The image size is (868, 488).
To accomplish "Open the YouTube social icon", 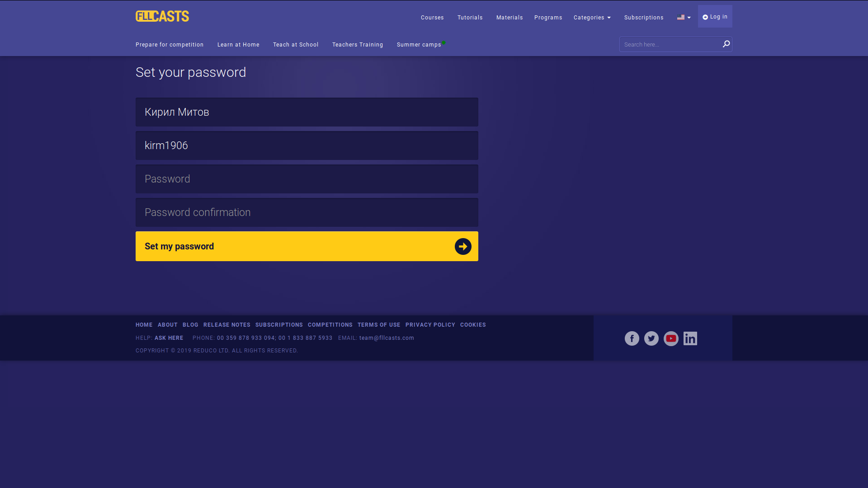I will (x=671, y=338).
